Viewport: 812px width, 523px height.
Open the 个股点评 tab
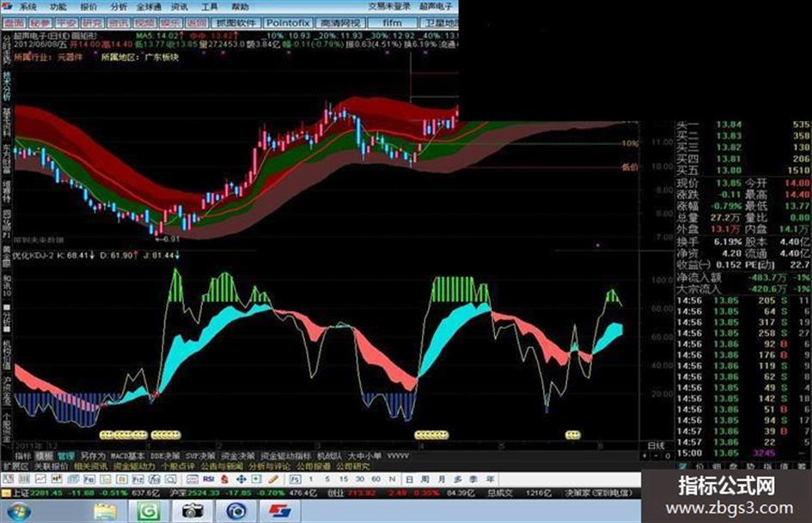pos(178,466)
